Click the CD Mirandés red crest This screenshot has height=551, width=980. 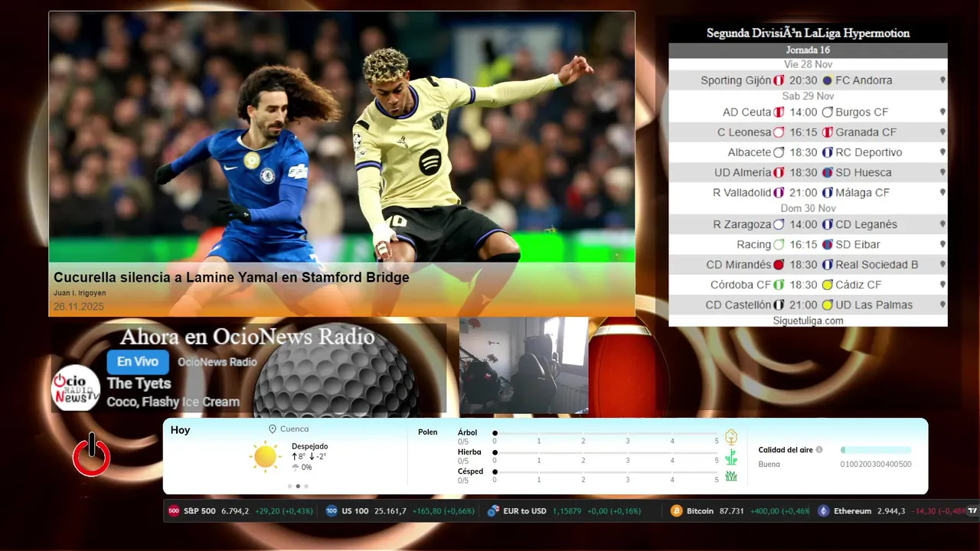(779, 265)
